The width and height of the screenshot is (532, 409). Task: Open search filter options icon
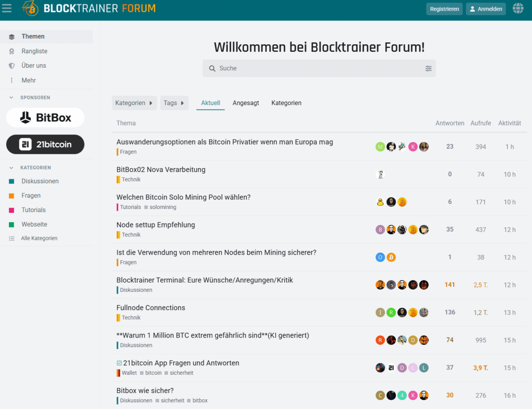click(x=428, y=68)
